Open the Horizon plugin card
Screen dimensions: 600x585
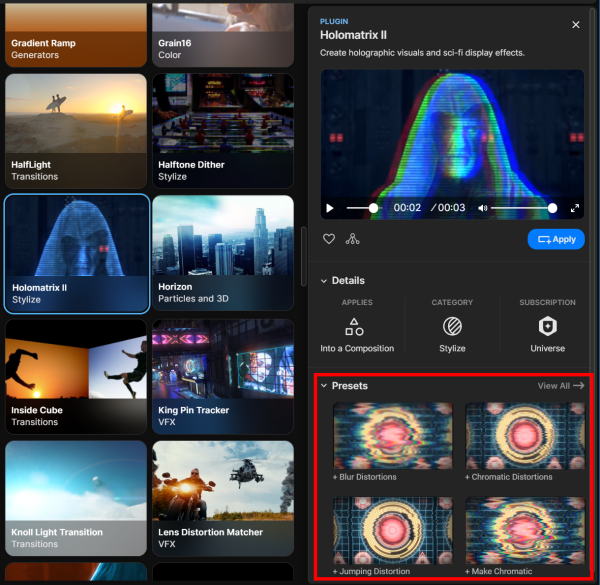click(223, 254)
